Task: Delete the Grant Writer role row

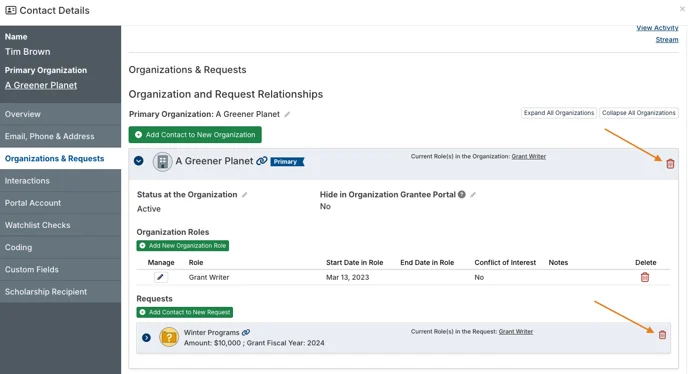Action: (x=645, y=277)
